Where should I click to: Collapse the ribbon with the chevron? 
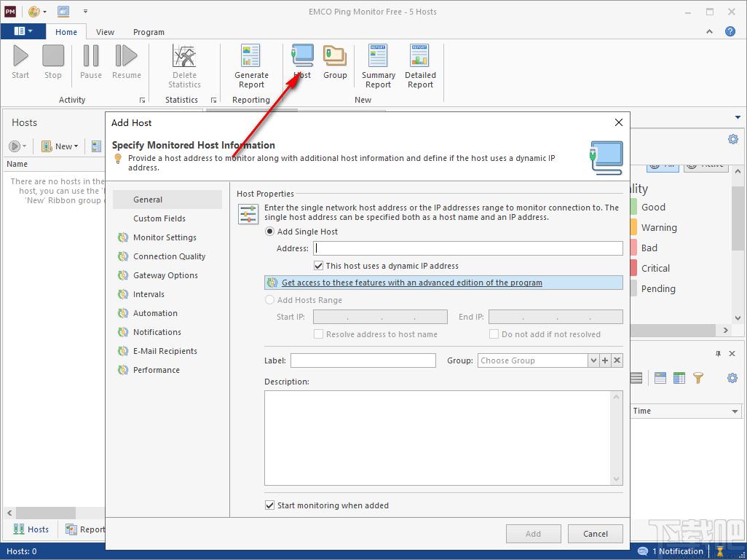point(709,31)
